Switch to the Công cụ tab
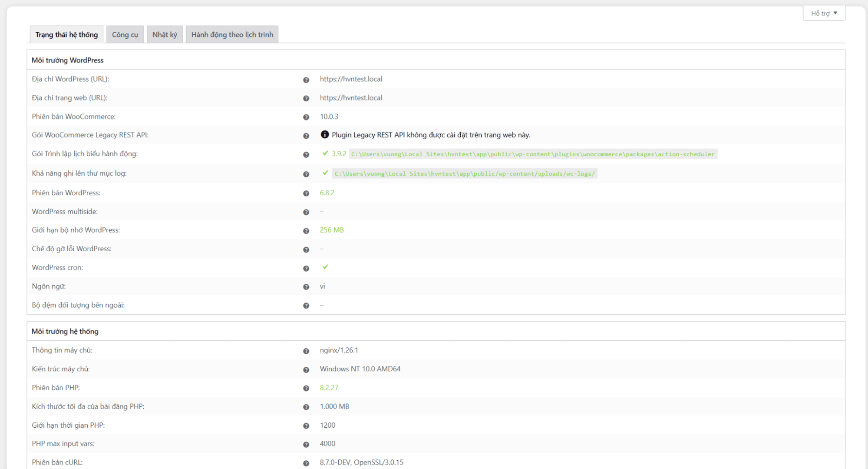Viewport: 868px width, 469px height. pos(125,35)
